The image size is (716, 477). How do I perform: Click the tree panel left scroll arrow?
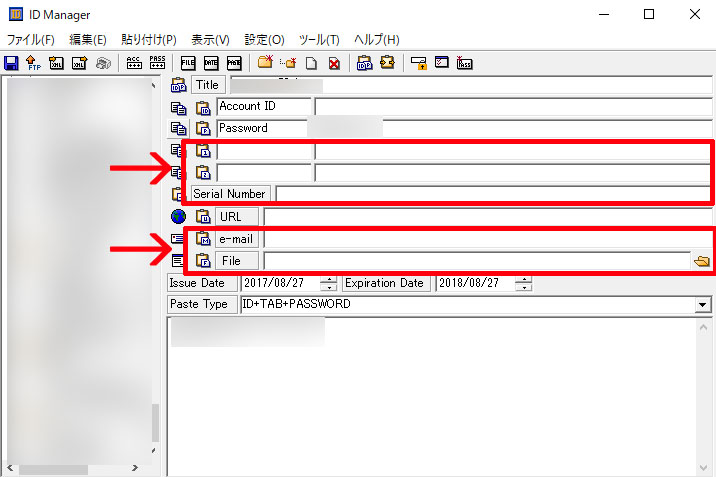coord(10,468)
